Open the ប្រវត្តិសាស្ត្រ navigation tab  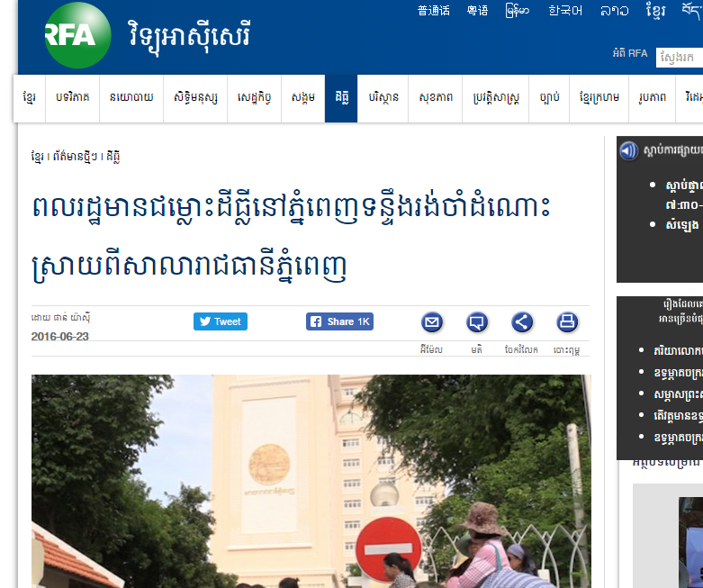tap(495, 98)
